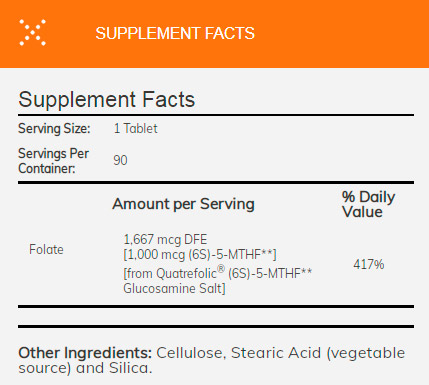Screen dimensions: 429x385
Task: Select the Folate row label
Action: (x=46, y=249)
